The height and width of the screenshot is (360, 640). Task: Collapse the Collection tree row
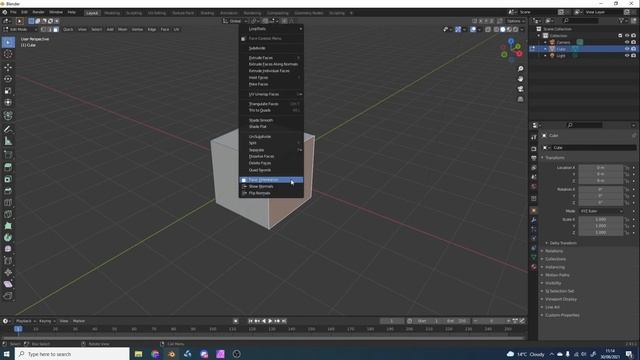tap(539, 36)
